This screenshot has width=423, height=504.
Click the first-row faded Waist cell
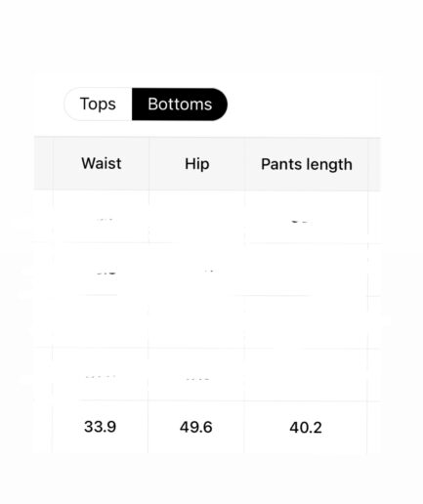point(101,217)
